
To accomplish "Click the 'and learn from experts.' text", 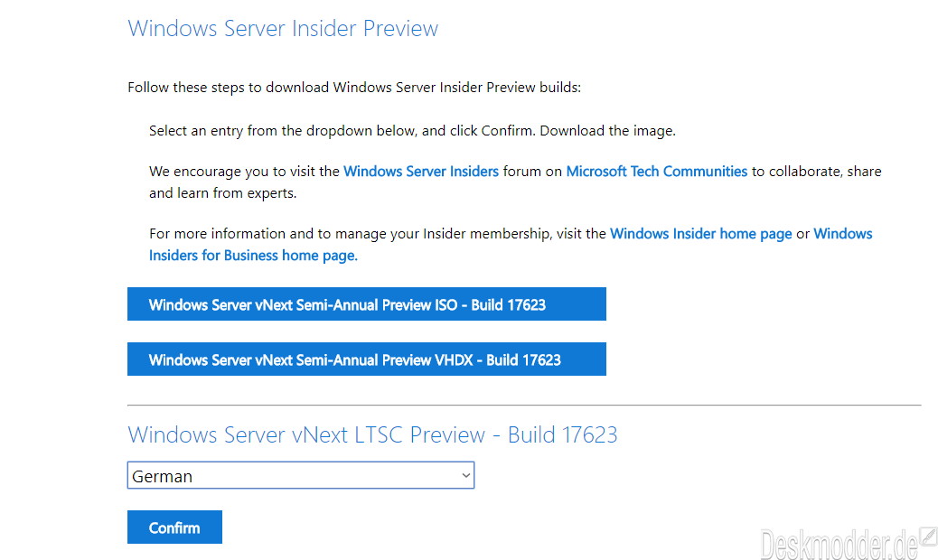I will (222, 193).
